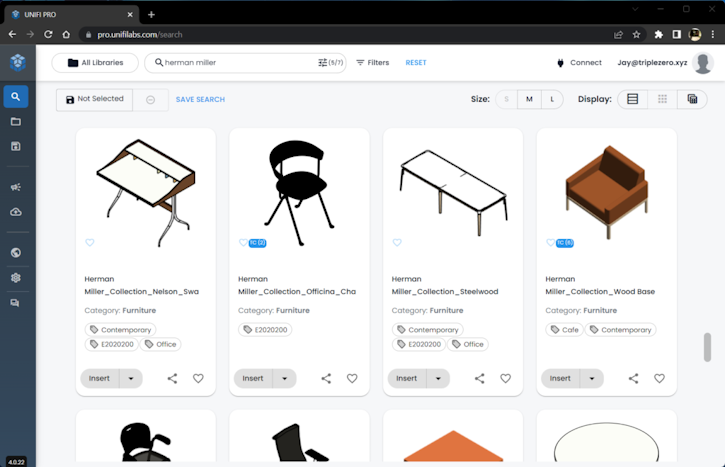Screen dimensions: 725x467
Task: Click the TC badge on Wood Base chair
Action: point(565,243)
